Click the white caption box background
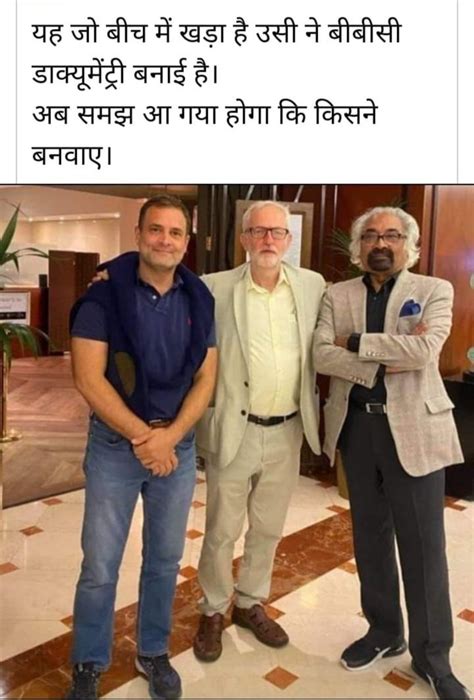474x700 pixels. (x=237, y=92)
